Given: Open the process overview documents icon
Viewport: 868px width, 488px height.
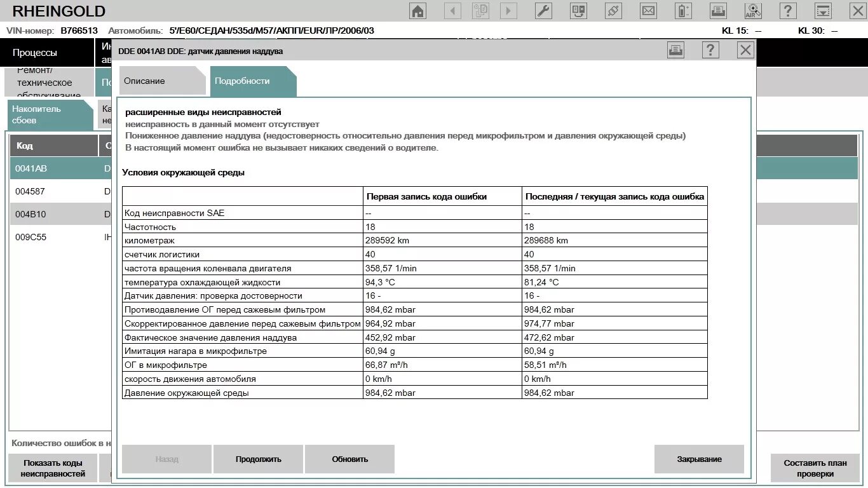Looking at the screenshot, I should 480,11.
